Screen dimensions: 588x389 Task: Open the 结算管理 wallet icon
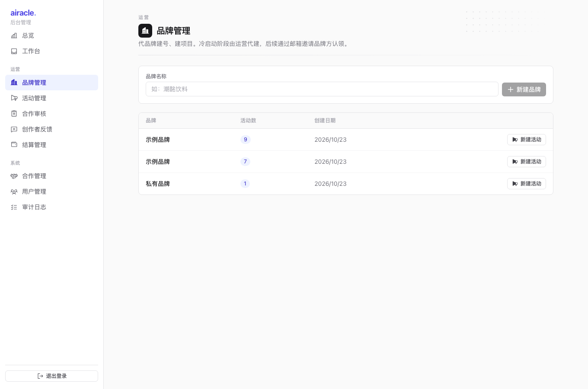point(14,145)
